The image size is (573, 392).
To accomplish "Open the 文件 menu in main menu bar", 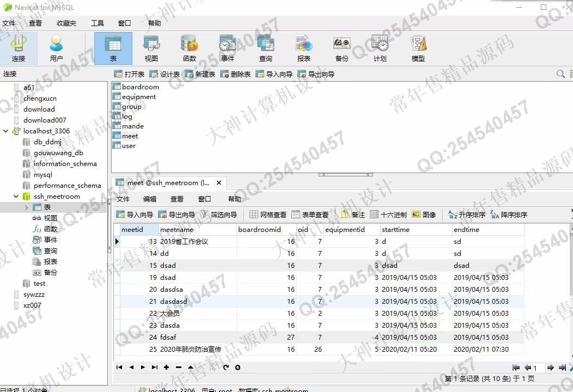I will click(x=9, y=23).
